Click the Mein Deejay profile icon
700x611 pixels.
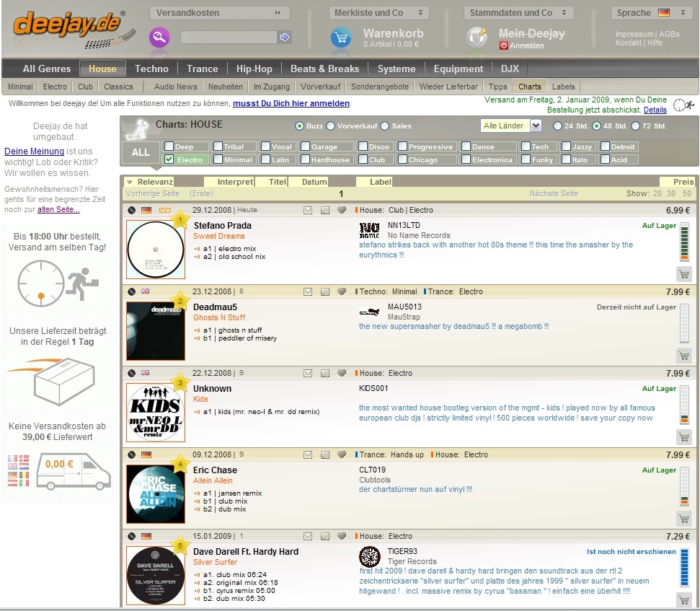[x=477, y=38]
